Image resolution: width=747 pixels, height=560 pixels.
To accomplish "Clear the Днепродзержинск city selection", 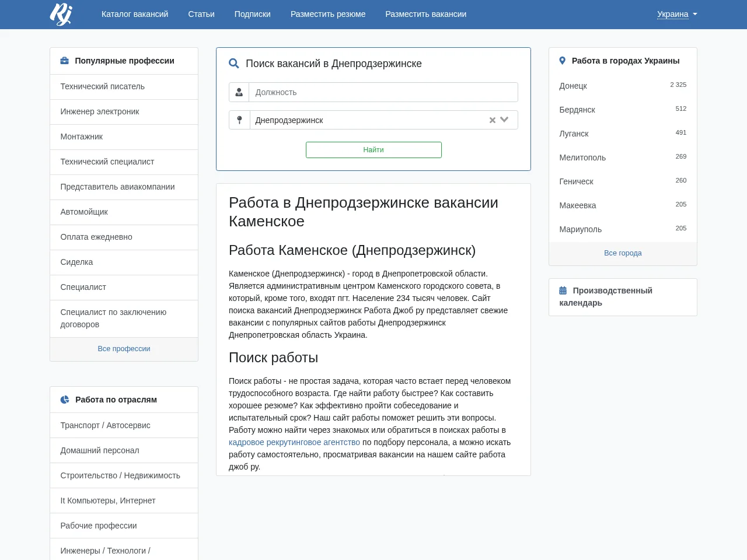I will click(x=493, y=120).
